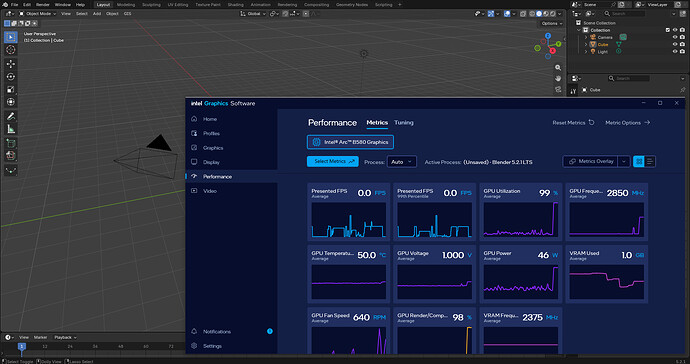Select the Select Box tool in Blender
This screenshot has height=364, width=690.
pyautogui.click(x=11, y=37)
